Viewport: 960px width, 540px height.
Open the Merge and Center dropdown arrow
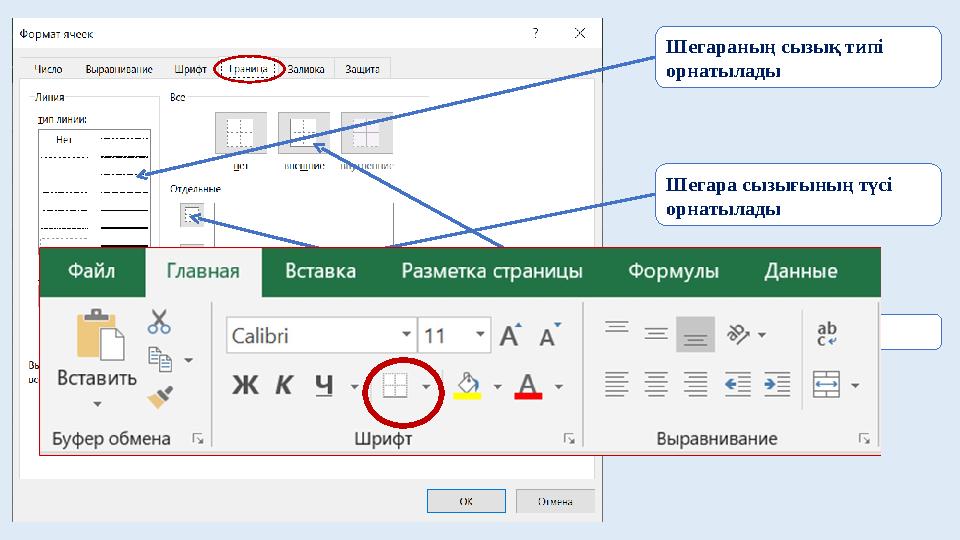(x=855, y=386)
